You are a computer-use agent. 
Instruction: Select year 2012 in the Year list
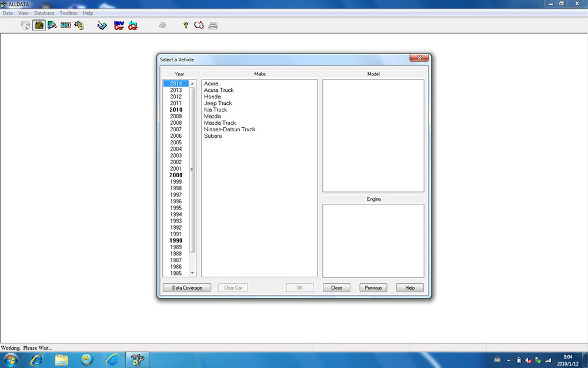(176, 97)
